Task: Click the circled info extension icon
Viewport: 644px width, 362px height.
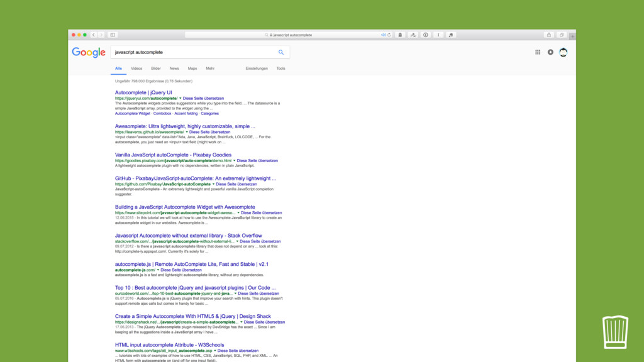Action: pyautogui.click(x=426, y=35)
